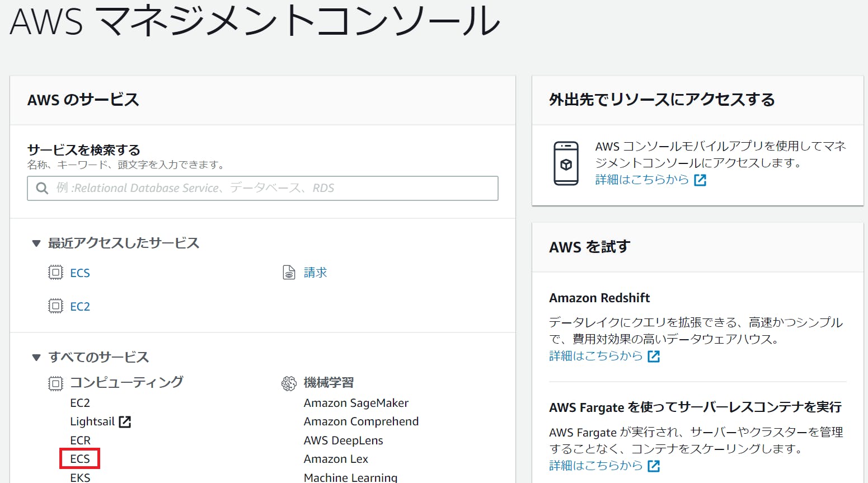Click the Amazon Redshift heading
868x483 pixels.
coord(599,298)
